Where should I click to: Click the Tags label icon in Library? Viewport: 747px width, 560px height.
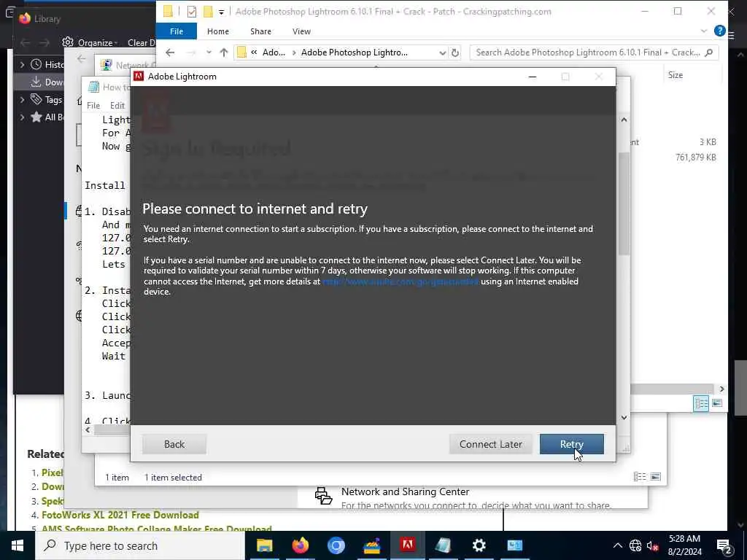coord(36,99)
